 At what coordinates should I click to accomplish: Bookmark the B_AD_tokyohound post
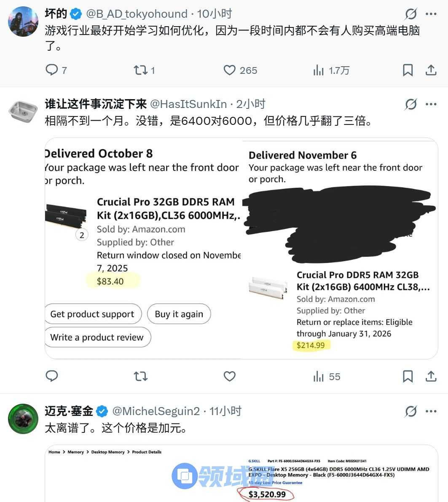tap(408, 70)
